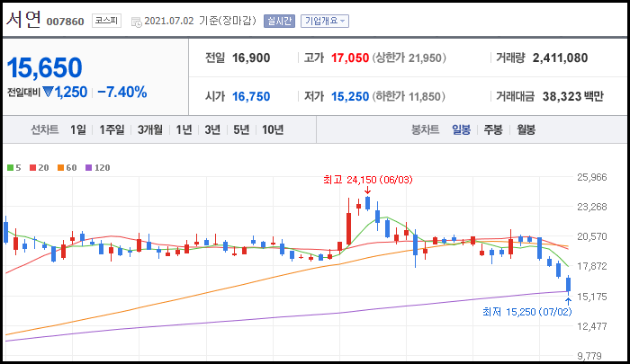Click the current price 15,650
The width and height of the screenshot is (630, 364).
[x=45, y=67]
